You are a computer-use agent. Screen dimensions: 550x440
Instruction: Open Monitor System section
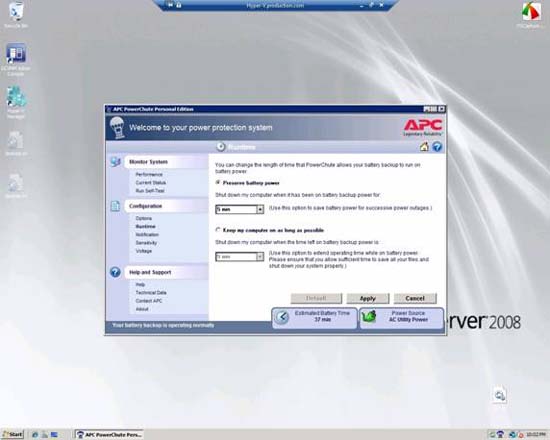coord(148,162)
